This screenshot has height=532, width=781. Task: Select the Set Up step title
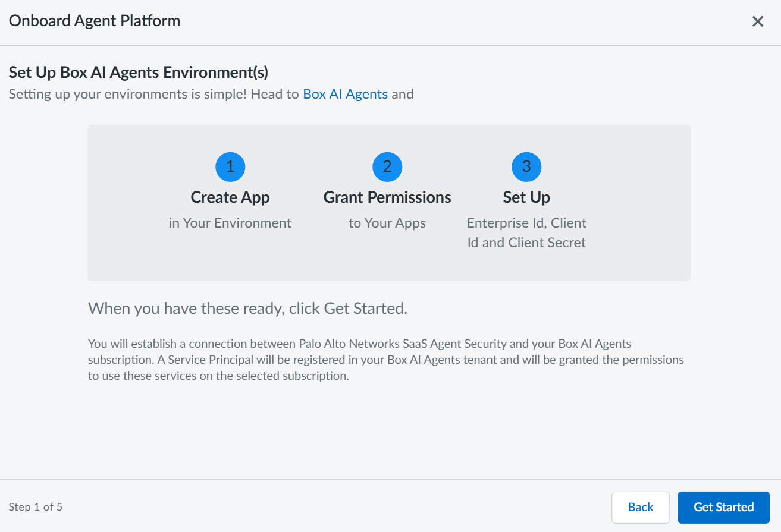tap(526, 197)
